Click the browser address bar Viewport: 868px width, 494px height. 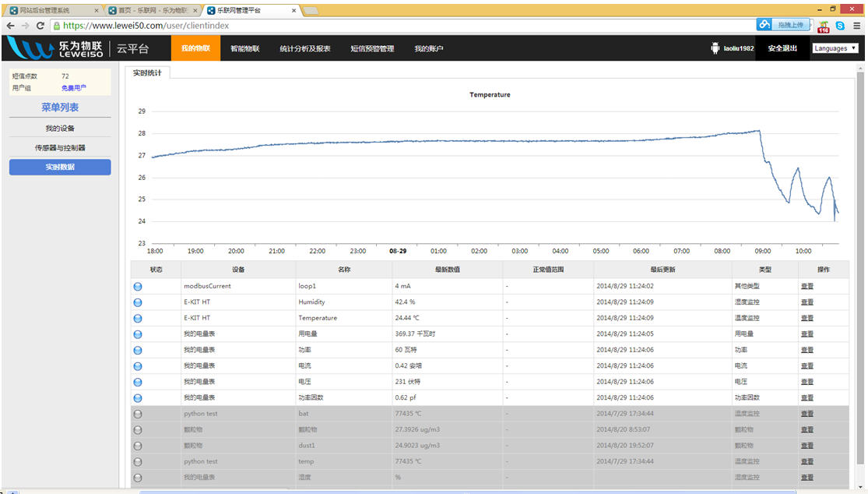click(389, 26)
